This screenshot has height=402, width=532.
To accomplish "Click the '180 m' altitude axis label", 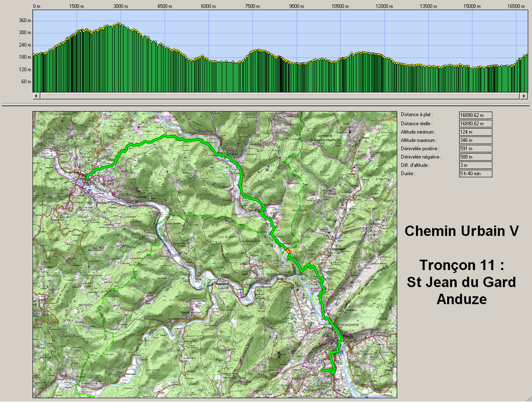I will pyautogui.click(x=25, y=57).
